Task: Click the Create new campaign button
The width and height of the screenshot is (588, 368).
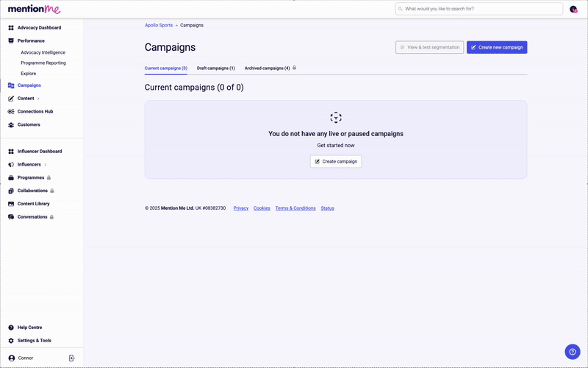Action: [x=497, y=47]
